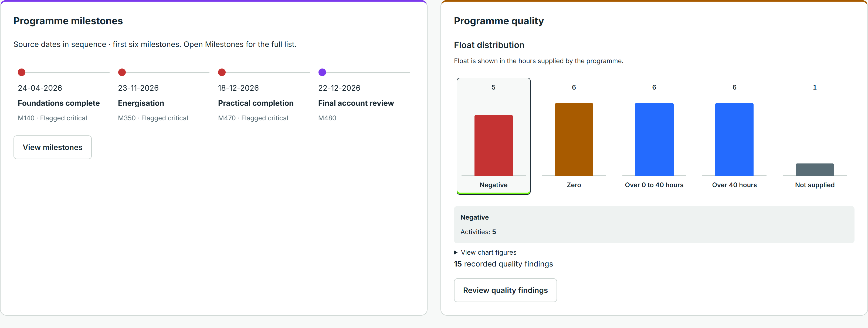The height and width of the screenshot is (328, 868).
Task: Click the M480 code text
Action: click(327, 118)
